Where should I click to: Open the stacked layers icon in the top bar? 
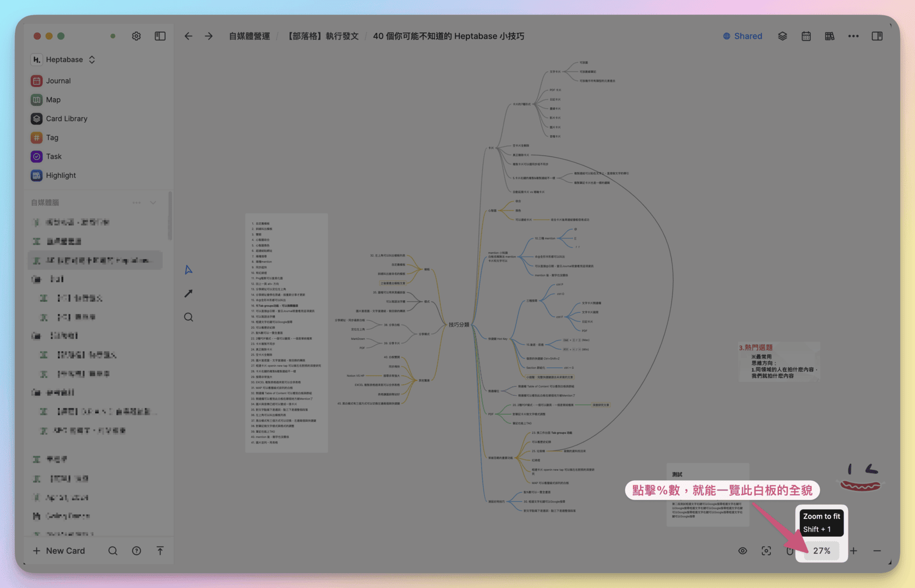[782, 36]
